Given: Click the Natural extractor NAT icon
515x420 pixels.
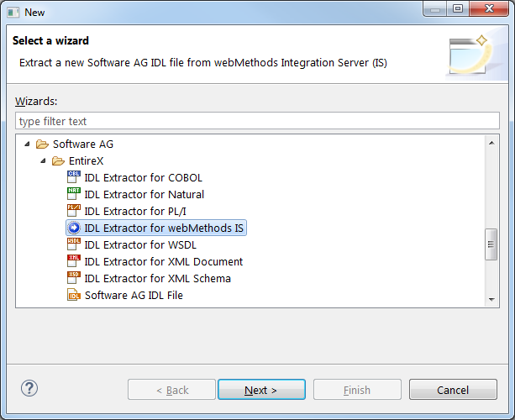Looking at the screenshot, I should coord(74,194).
